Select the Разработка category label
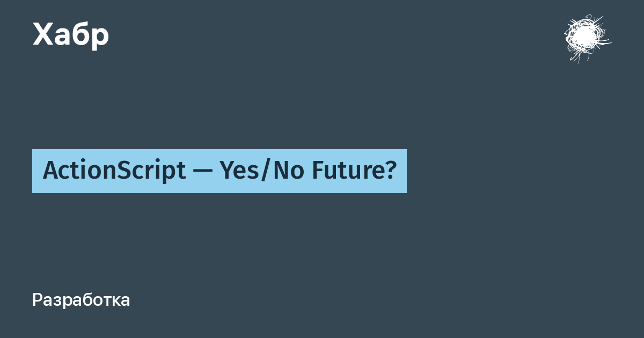Image resolution: width=644 pixels, height=338 pixels. (x=81, y=300)
